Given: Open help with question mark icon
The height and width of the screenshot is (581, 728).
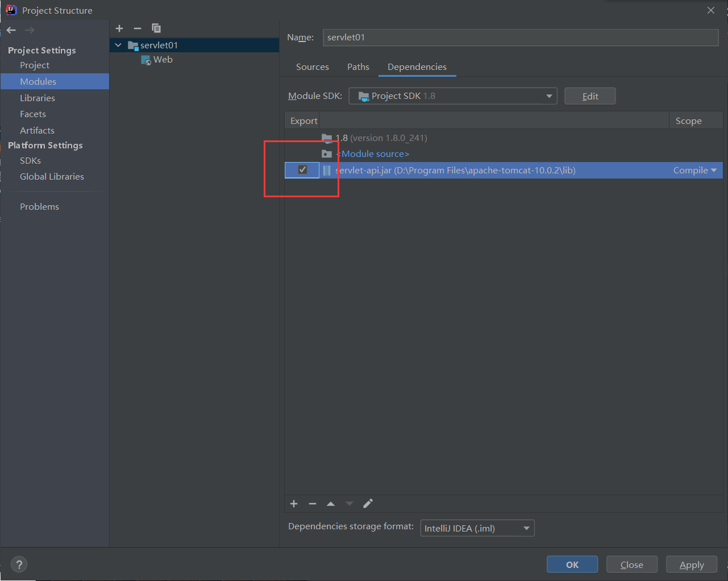Looking at the screenshot, I should click(19, 565).
